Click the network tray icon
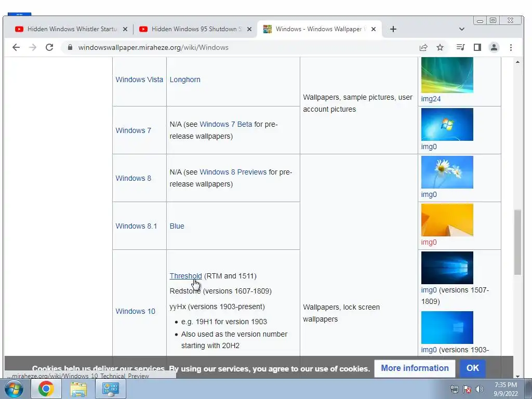This screenshot has width=532, height=399. point(454,389)
